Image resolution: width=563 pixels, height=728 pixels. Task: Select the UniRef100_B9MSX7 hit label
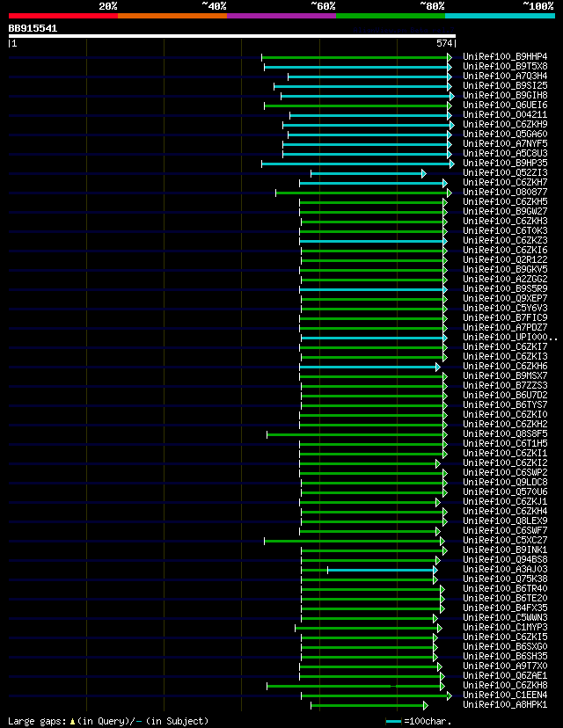(x=505, y=375)
